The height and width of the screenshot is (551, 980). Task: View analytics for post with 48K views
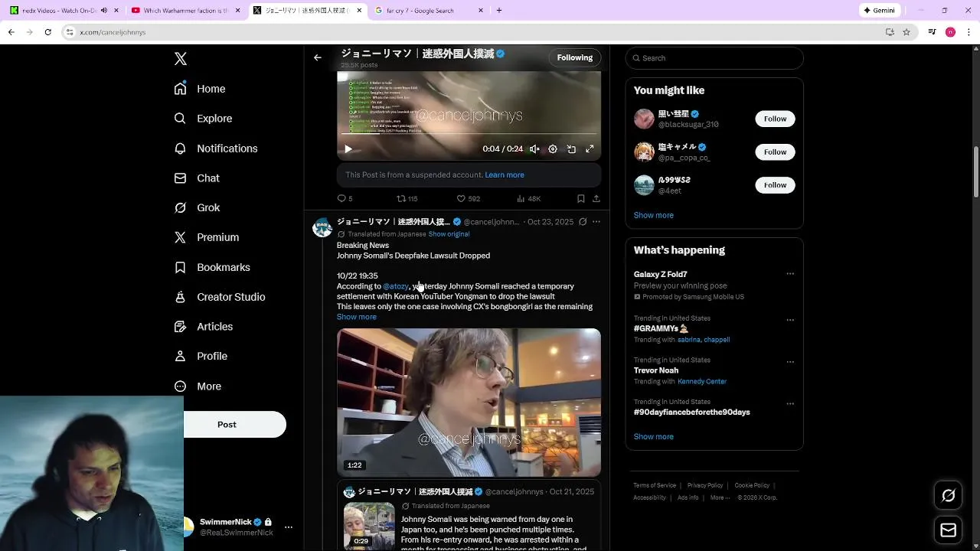click(x=528, y=199)
